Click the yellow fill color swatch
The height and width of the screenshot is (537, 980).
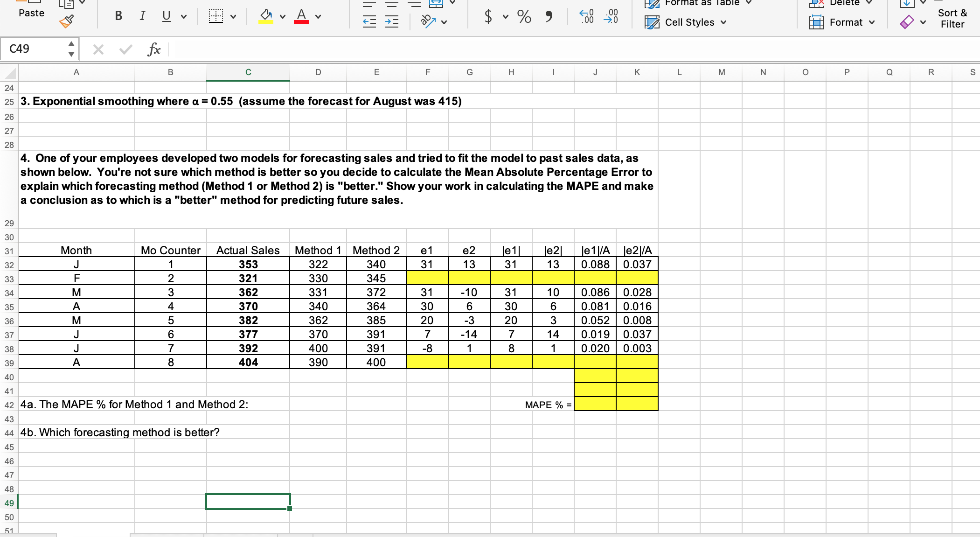(x=266, y=21)
